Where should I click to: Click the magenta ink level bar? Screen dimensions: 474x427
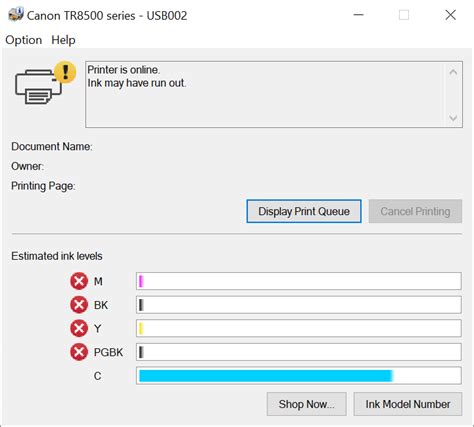[299, 281]
